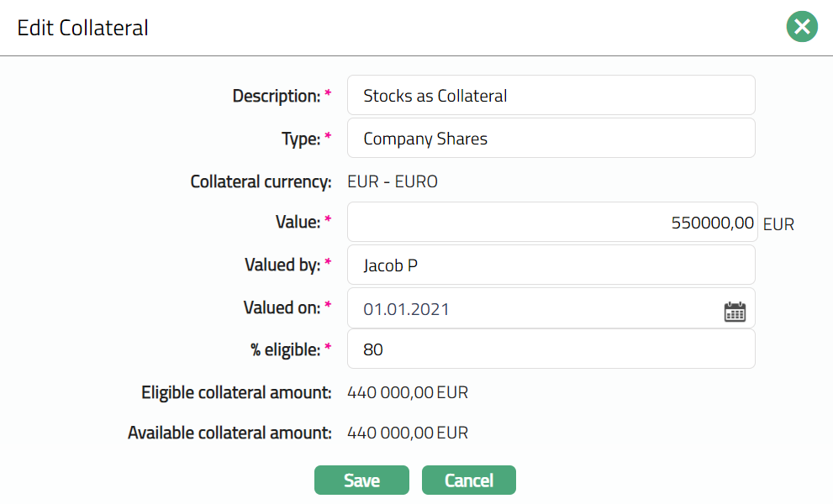Click the Collateral currency label
This screenshot has height=504, width=833.
tap(261, 181)
